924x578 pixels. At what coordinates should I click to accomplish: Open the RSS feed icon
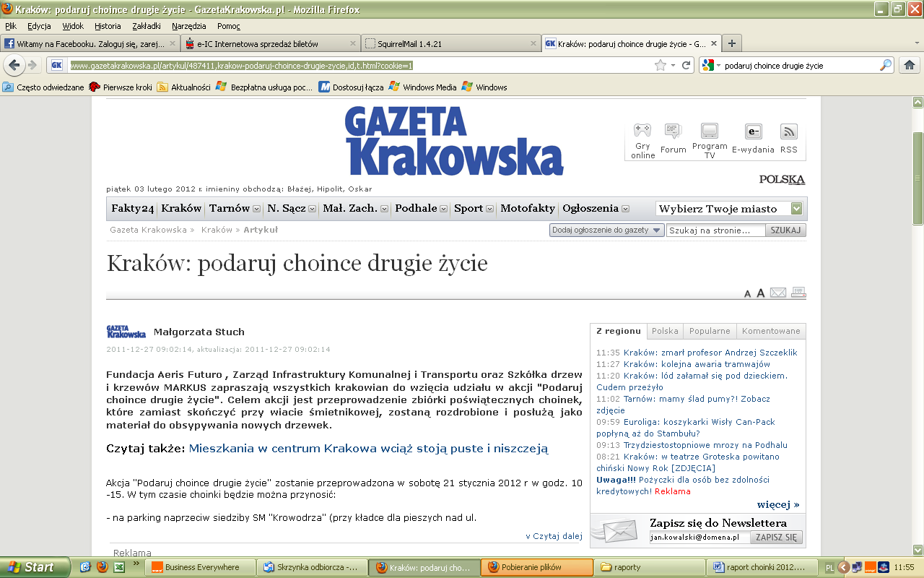click(788, 131)
